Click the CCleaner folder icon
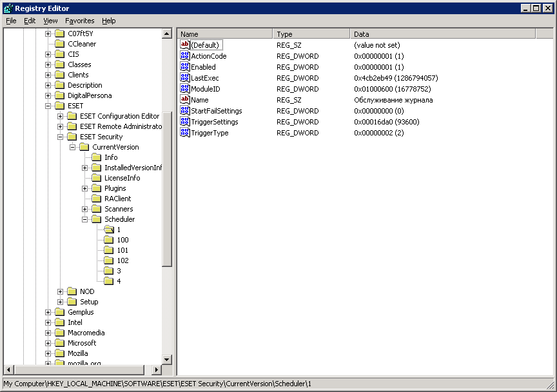The image size is (557, 392). (x=60, y=44)
